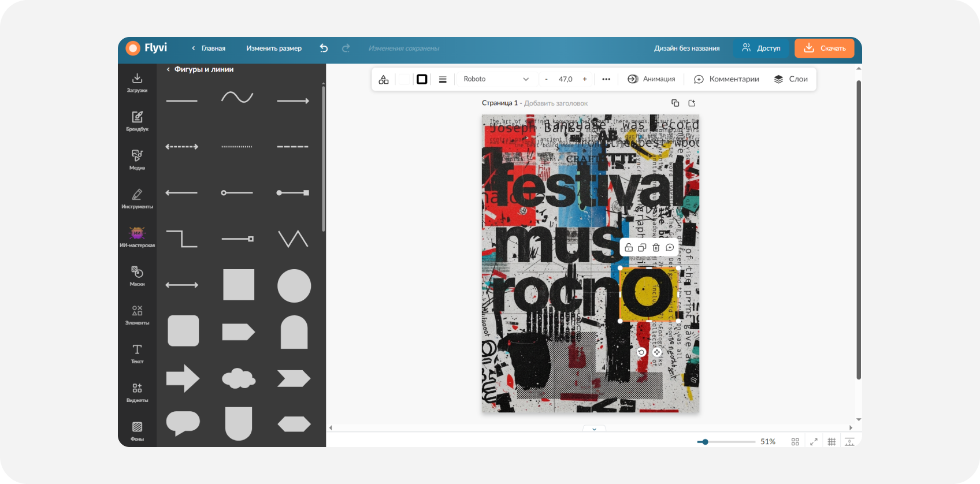The height and width of the screenshot is (484, 980).
Task: Toggle fullscreen canvas mode
Action: 814,442
